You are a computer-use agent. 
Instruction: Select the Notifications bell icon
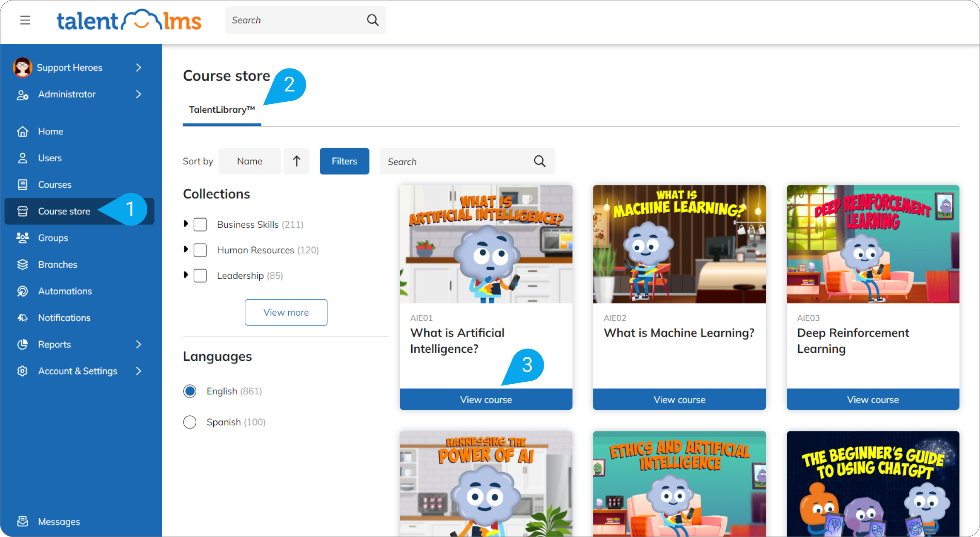(x=23, y=317)
